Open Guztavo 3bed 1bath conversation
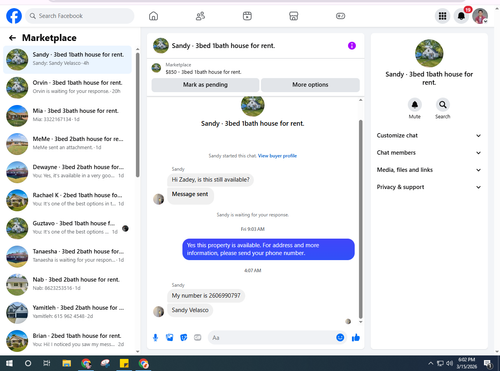 [68, 228]
